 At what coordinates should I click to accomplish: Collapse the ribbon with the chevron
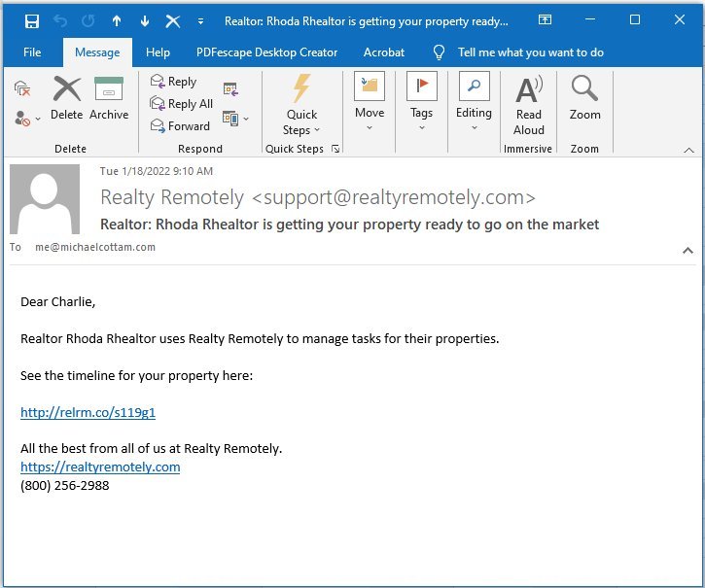pos(688,150)
